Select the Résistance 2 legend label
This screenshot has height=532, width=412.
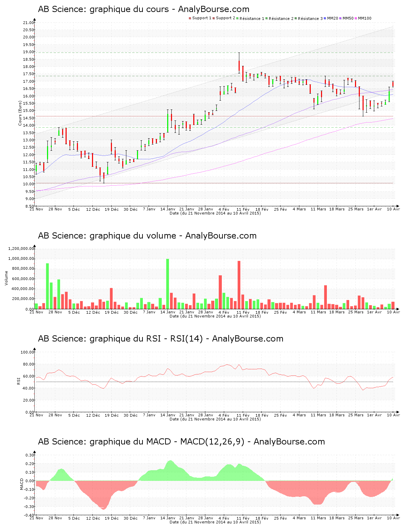point(281,19)
